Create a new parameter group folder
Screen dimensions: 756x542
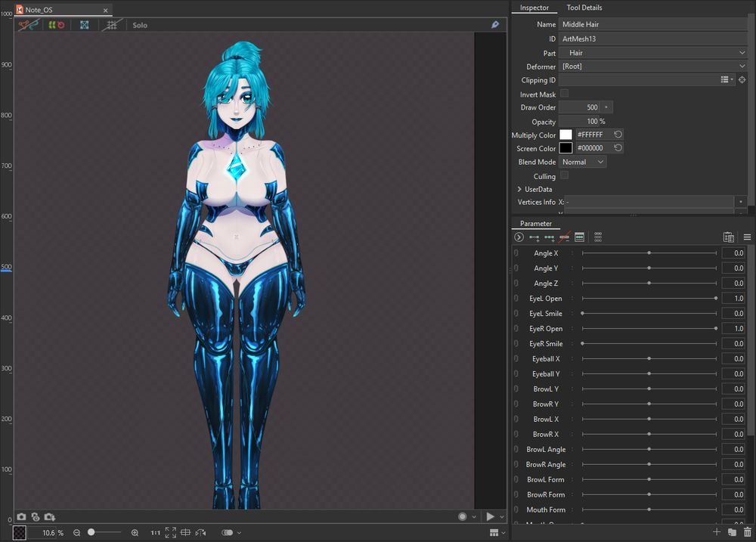point(732,532)
